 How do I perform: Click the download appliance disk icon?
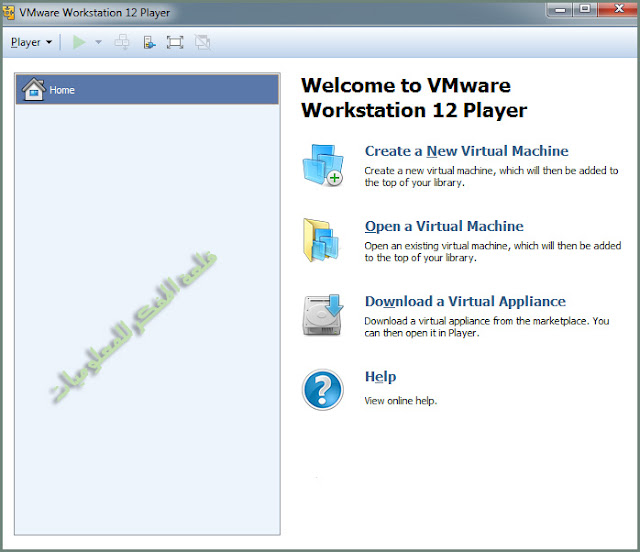(323, 315)
